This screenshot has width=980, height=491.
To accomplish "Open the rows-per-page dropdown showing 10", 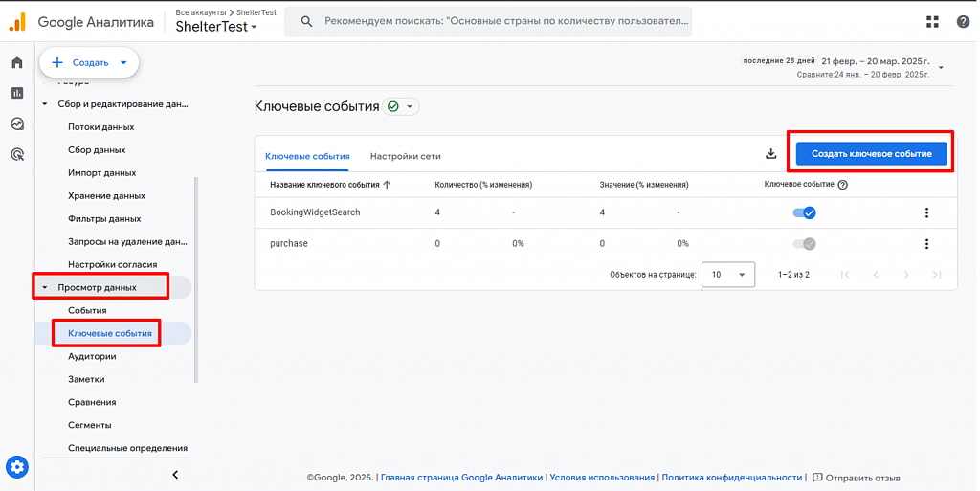I will click(728, 275).
